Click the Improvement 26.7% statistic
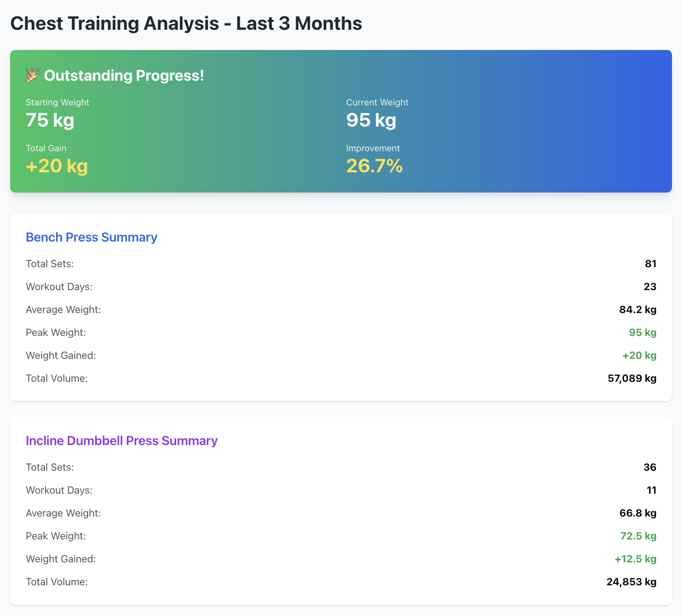This screenshot has width=683, height=616. pos(374,166)
